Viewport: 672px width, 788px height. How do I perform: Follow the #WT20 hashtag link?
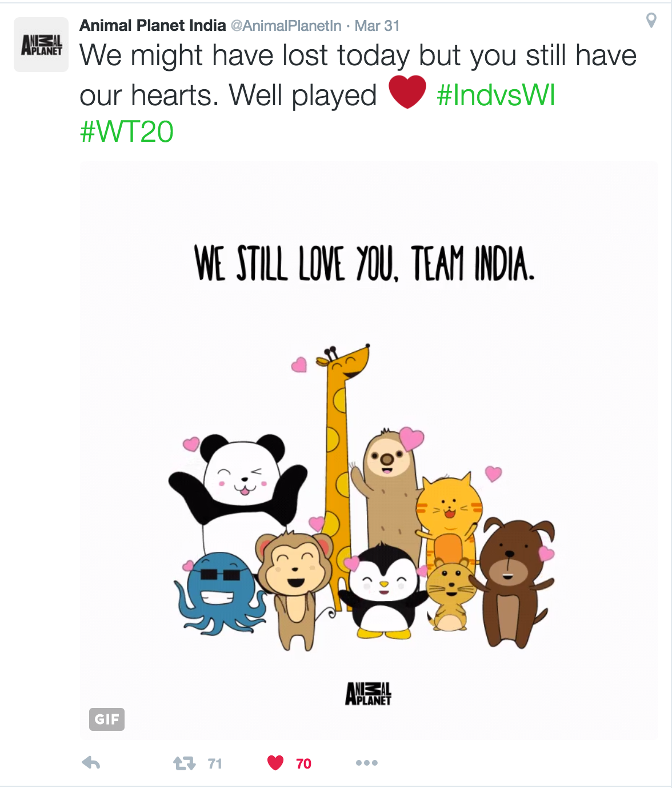[x=126, y=132]
